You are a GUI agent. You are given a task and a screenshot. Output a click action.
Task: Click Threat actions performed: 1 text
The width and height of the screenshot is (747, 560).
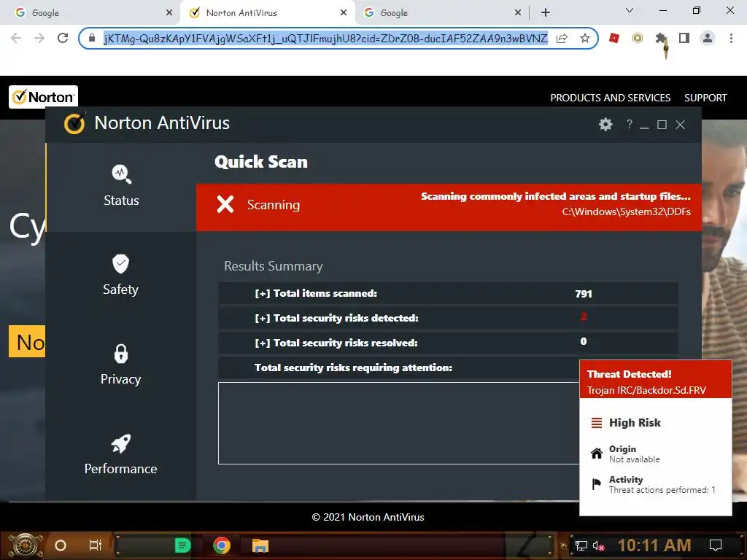click(662, 490)
